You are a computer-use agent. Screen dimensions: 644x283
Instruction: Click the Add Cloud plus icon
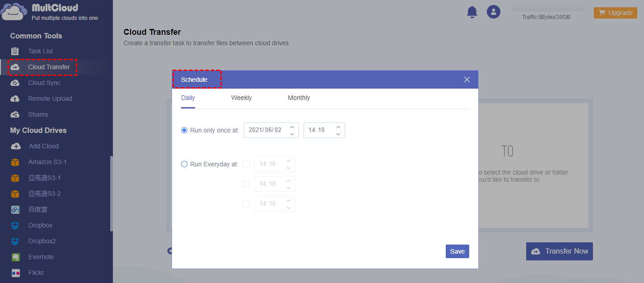click(x=15, y=146)
